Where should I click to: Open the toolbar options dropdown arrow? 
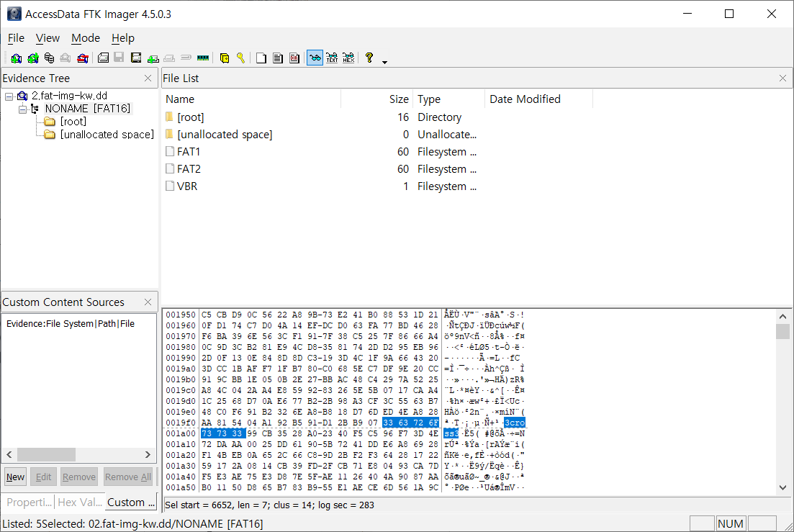pyautogui.click(x=384, y=62)
